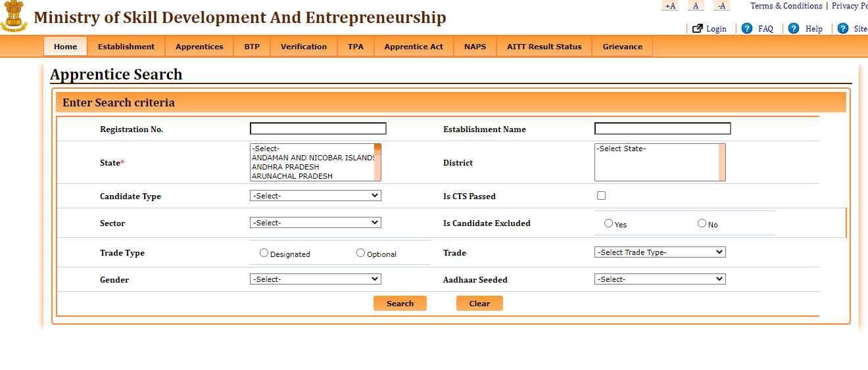Viewport: 868px width, 370px height.
Task: Select Yes for Is Candidate Excluded
Action: [608, 223]
